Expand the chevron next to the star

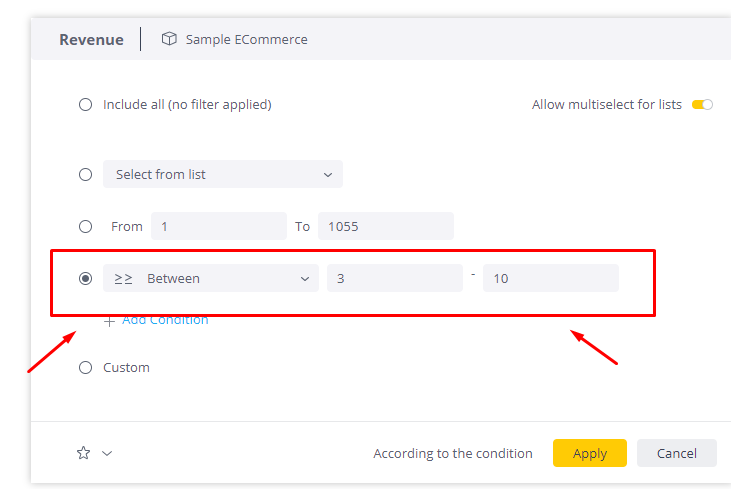point(107,453)
